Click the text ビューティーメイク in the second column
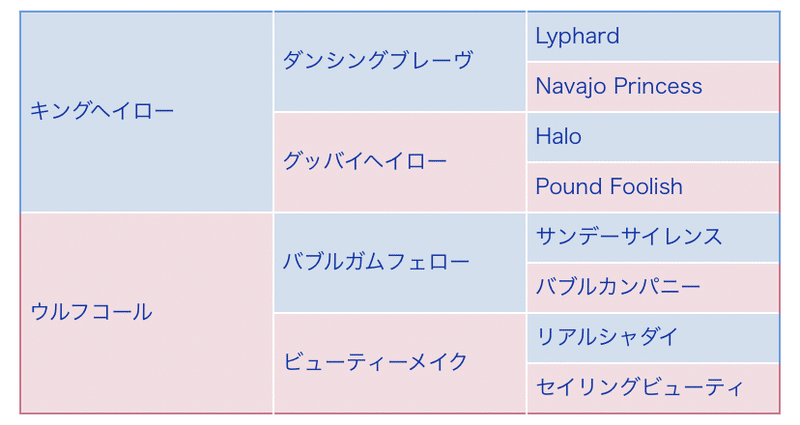Screen dimensions: 800x425 pos(375,362)
